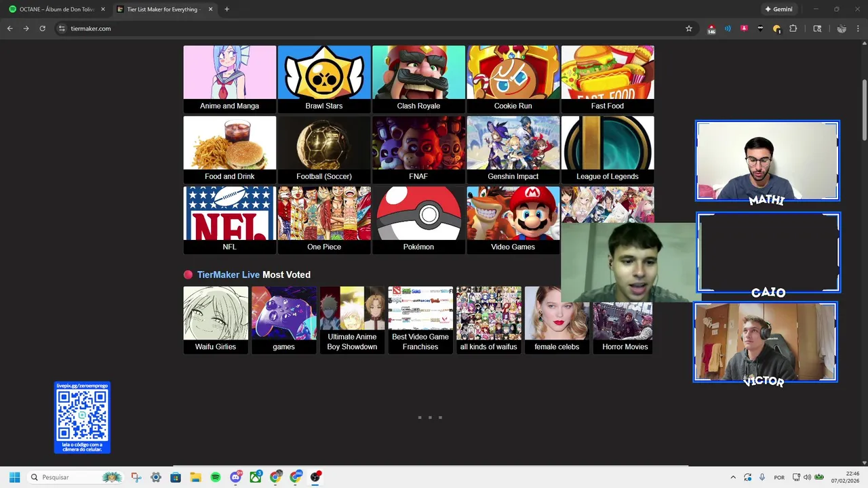868x488 pixels.
Task: Open the Video Games category
Action: (x=513, y=220)
